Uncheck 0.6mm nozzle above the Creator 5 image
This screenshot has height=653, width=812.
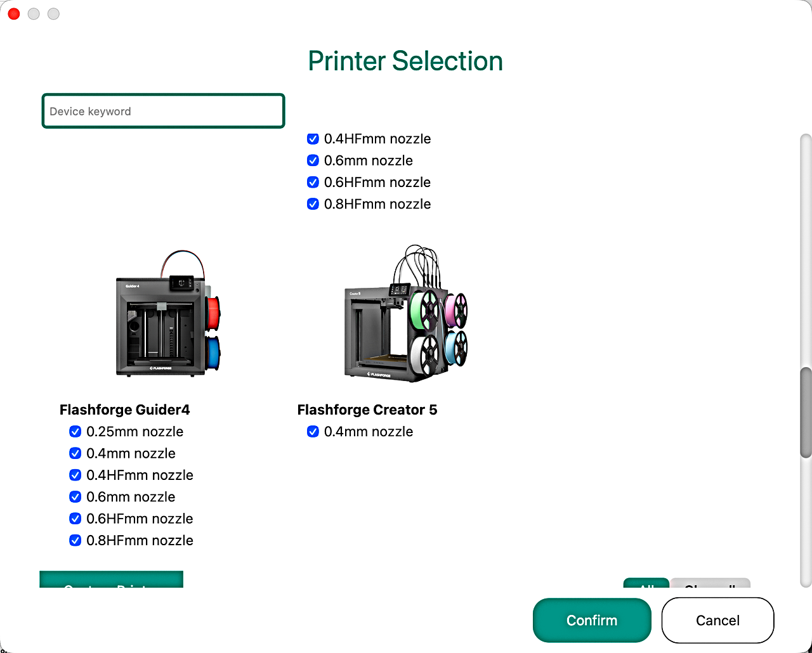coord(313,160)
